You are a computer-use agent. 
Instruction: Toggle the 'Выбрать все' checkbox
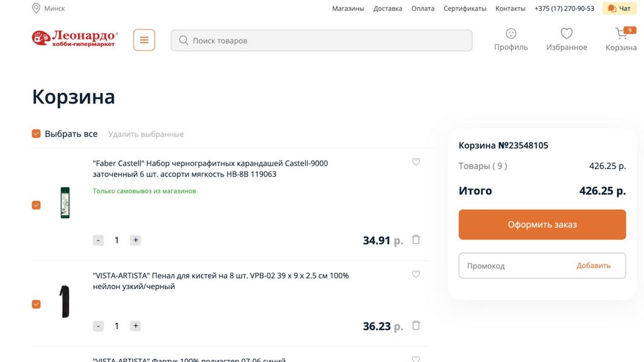coord(36,134)
